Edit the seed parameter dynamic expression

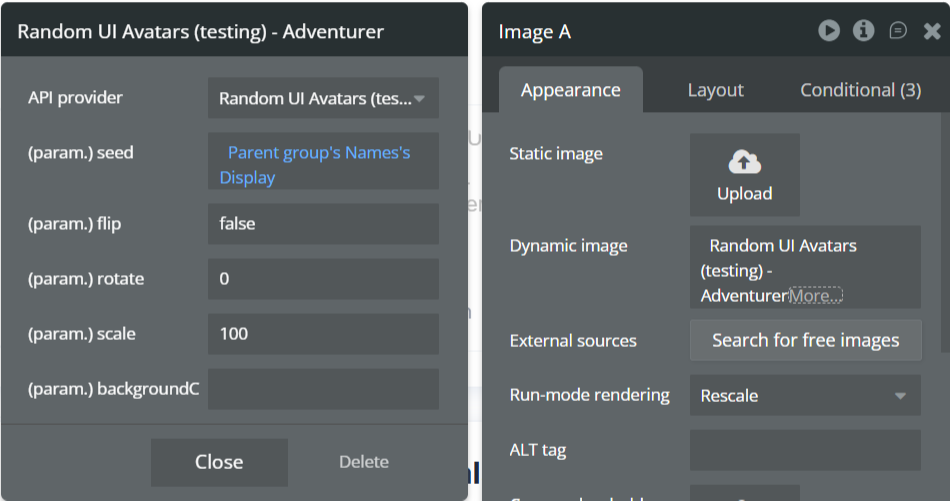(x=323, y=164)
